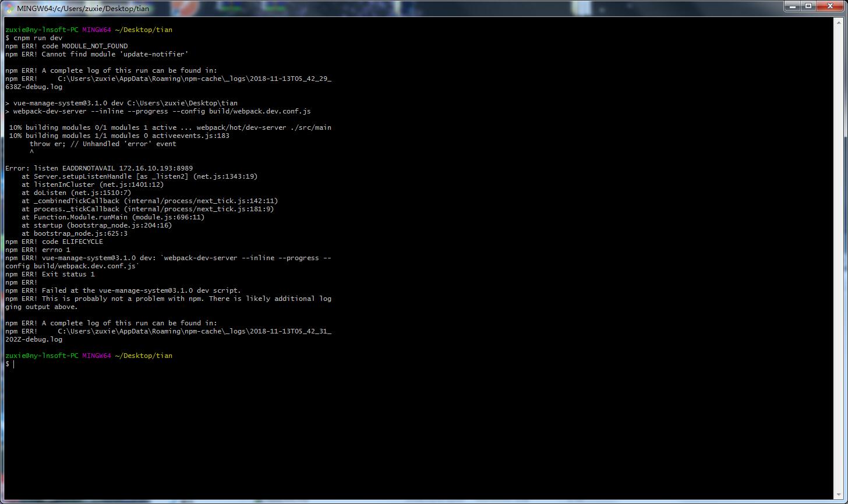Click the '638Z-debug.log' line

34,87
